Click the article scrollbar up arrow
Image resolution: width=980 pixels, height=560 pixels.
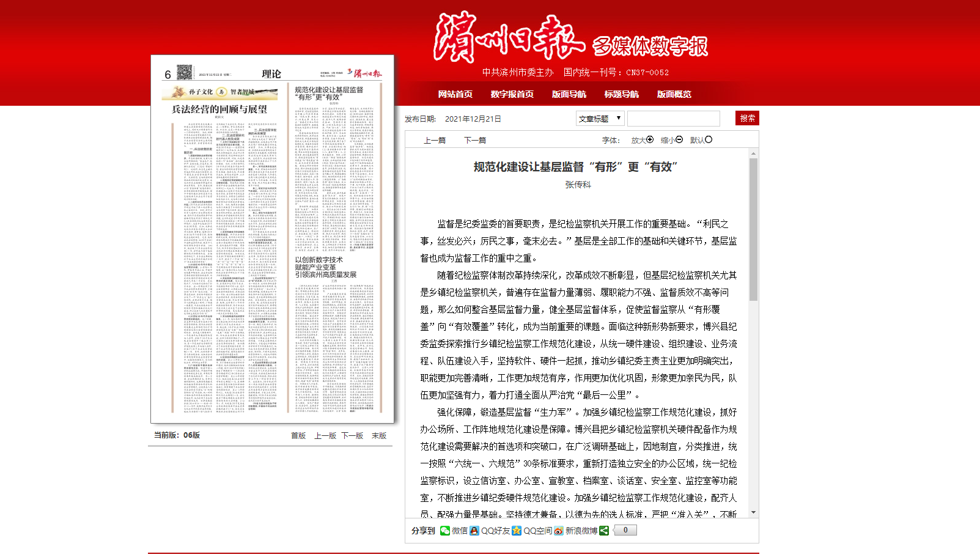coord(753,153)
